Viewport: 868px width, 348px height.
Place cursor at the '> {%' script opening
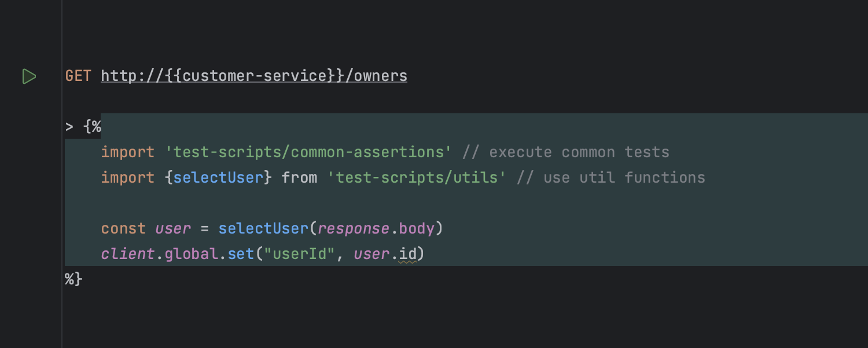[x=83, y=127]
